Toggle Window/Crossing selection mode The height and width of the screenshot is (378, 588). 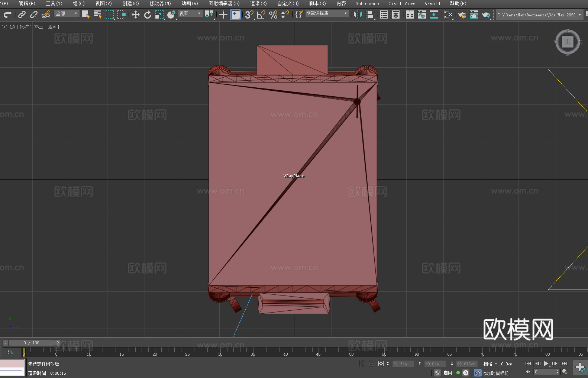coord(122,14)
